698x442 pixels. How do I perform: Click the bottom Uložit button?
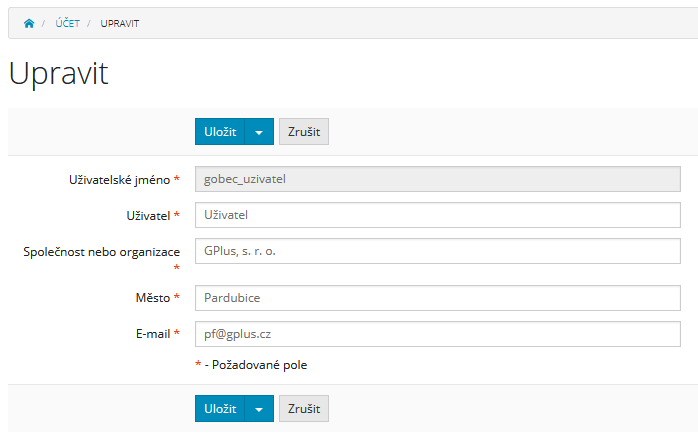[x=220, y=409]
